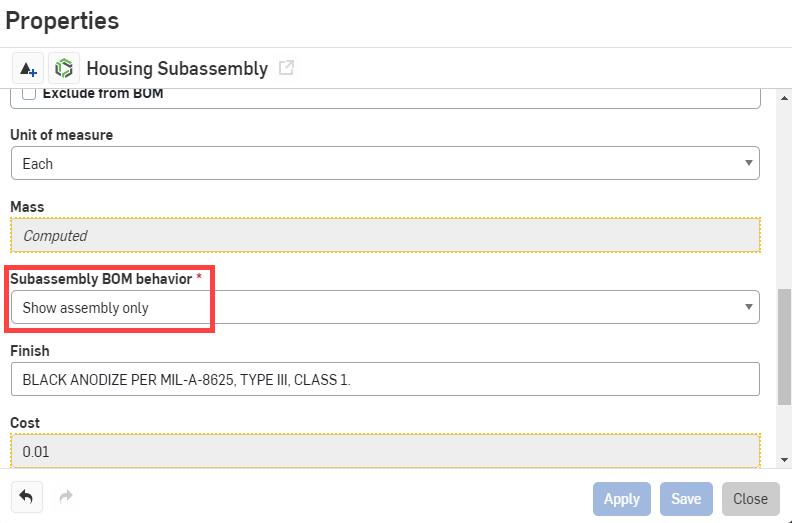Screen dimensions: 792x523
Task: Click the scrollbar down arrow
Action: click(783, 459)
